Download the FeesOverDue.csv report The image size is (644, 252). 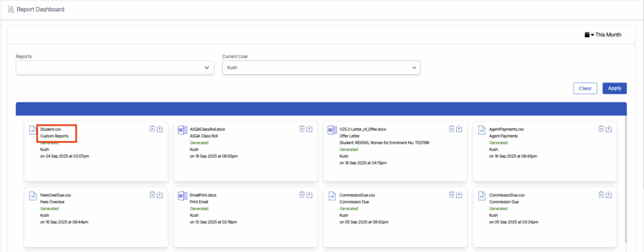pyautogui.click(x=160, y=195)
